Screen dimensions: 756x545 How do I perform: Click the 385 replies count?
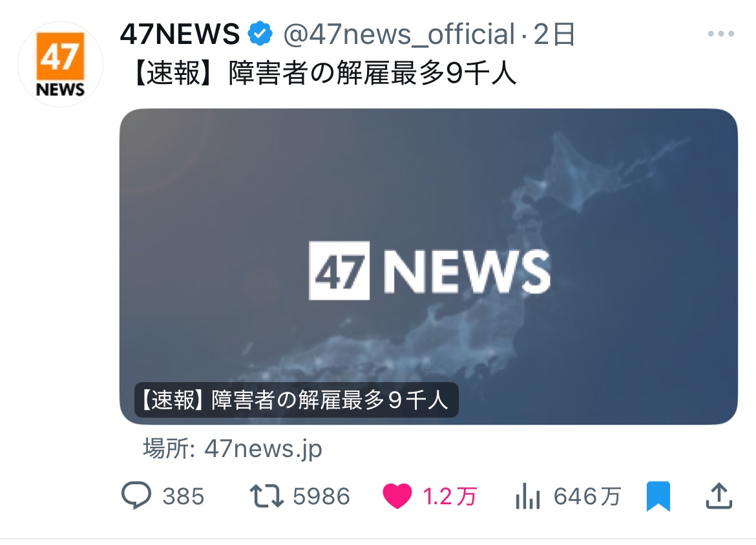184,497
